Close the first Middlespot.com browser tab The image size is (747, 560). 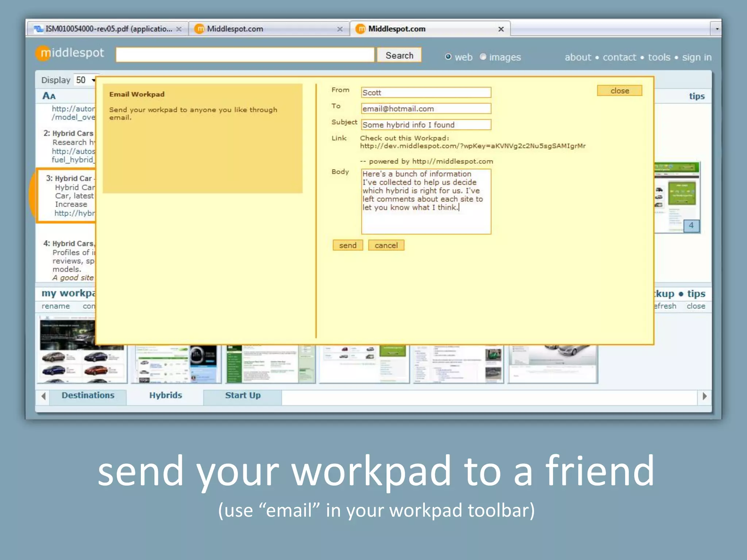(x=340, y=29)
